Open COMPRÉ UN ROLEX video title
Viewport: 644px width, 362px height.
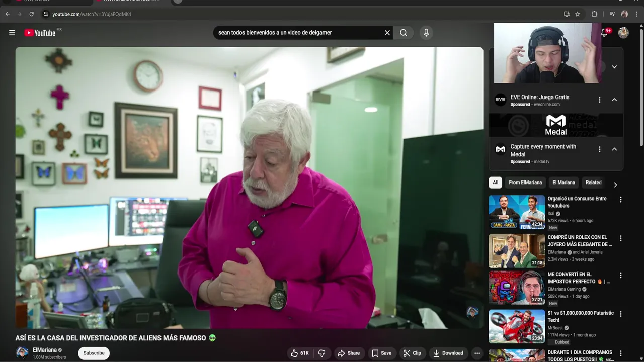pyautogui.click(x=580, y=241)
